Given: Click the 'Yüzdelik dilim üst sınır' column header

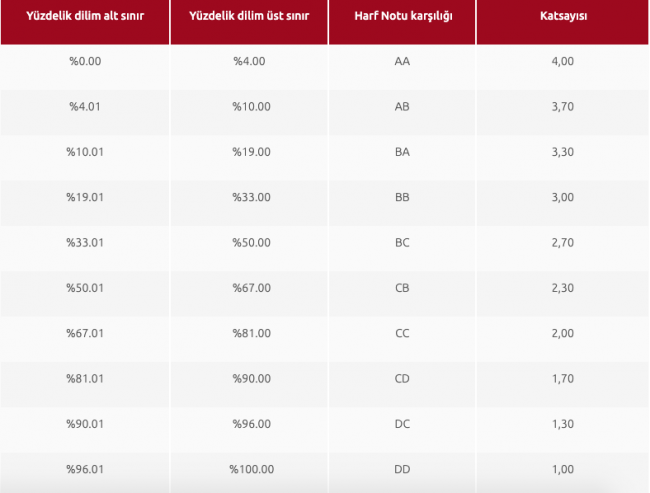Looking at the screenshot, I should coord(249,22).
